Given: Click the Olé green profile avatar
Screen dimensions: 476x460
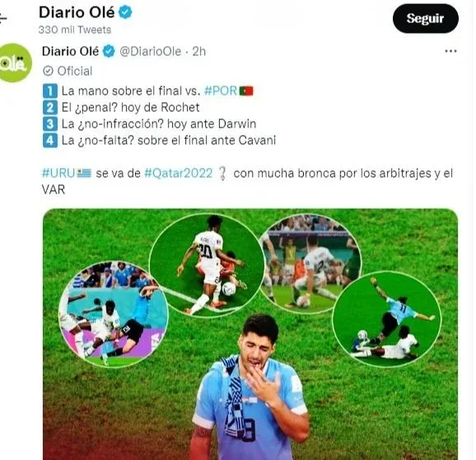Looking at the screenshot, I should point(15,63).
